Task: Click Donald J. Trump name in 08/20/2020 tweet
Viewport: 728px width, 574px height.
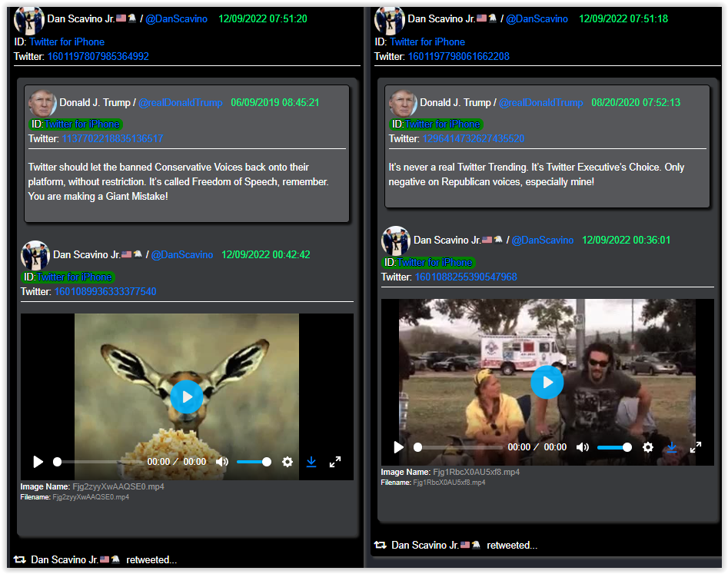Action: 455,102
